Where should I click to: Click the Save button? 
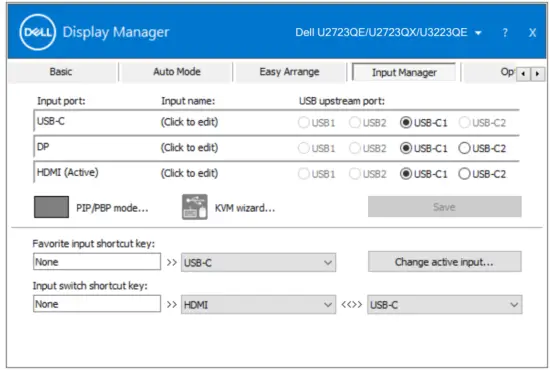point(444,207)
